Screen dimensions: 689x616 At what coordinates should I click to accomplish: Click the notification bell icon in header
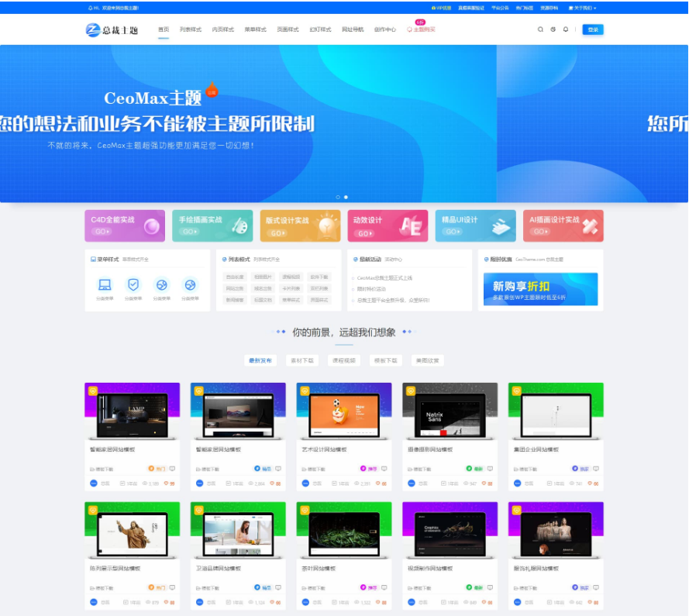coord(565,29)
